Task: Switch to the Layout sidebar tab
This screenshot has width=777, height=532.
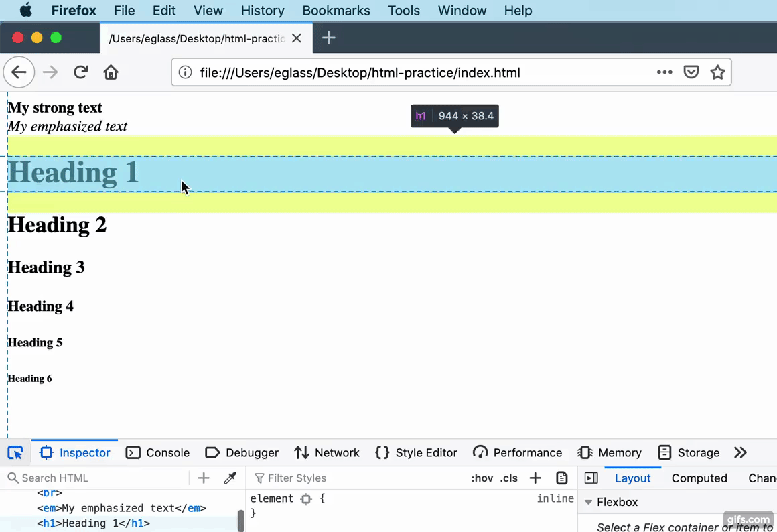Action: pyautogui.click(x=632, y=478)
